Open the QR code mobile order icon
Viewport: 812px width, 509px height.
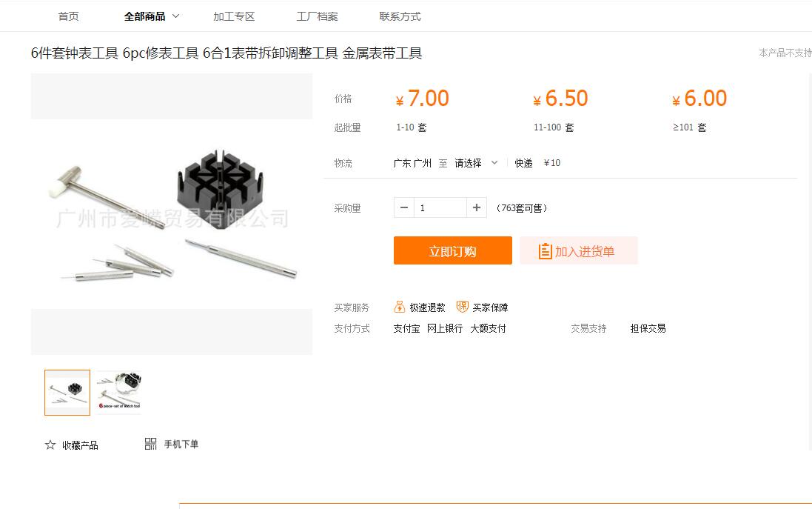151,444
